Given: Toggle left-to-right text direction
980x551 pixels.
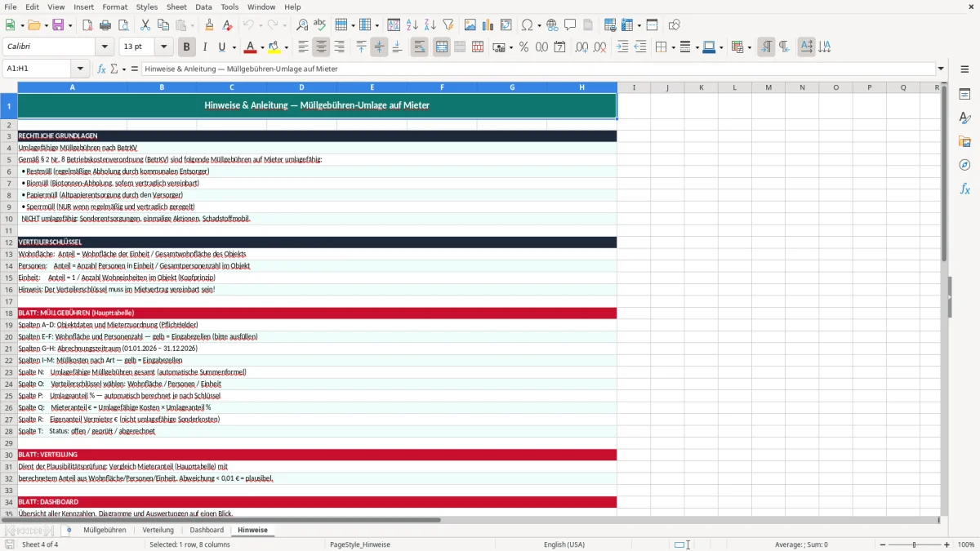Looking at the screenshot, I should [x=766, y=47].
